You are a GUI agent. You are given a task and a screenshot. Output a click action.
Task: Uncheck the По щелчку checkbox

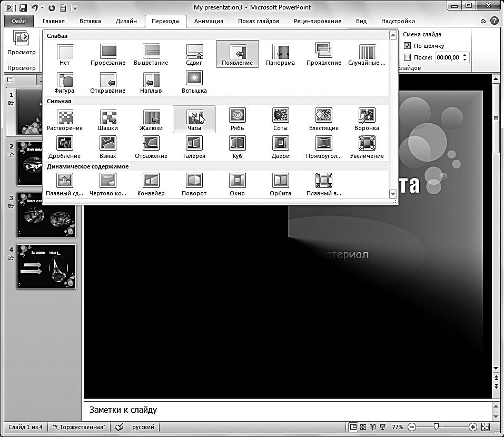click(407, 46)
